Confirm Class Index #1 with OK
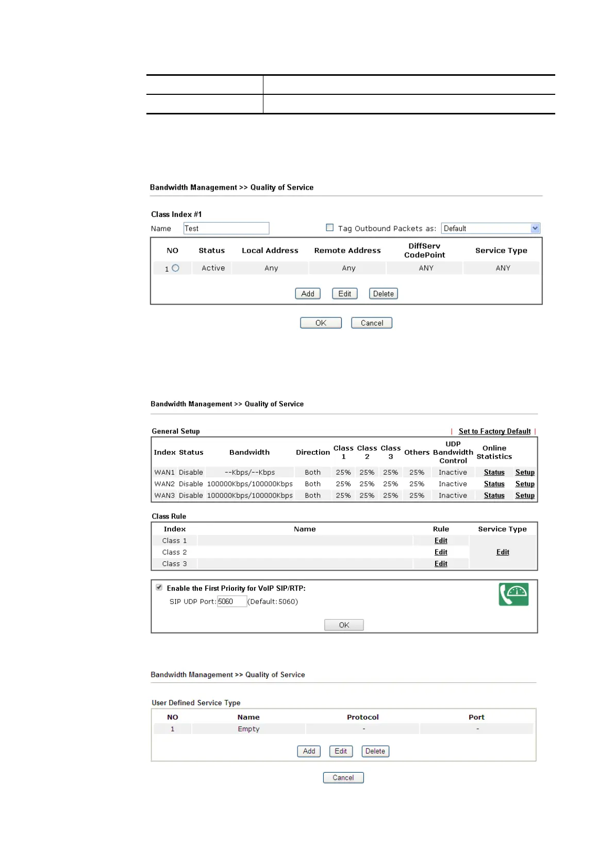Image resolution: width=614 pixels, height=868 pixels. click(x=321, y=323)
